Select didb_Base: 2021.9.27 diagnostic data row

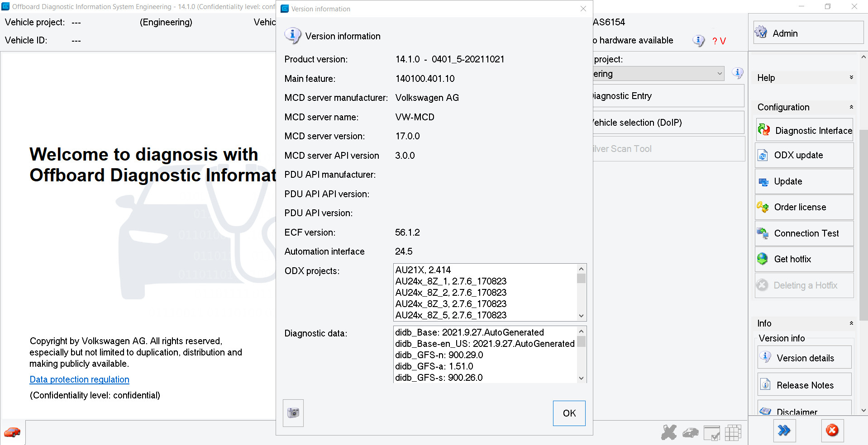(x=485, y=332)
